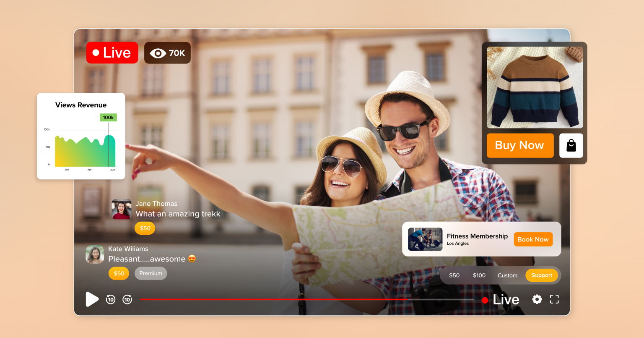
Task: Toggle Premium on Kate Wiliams' comment
Action: [151, 273]
